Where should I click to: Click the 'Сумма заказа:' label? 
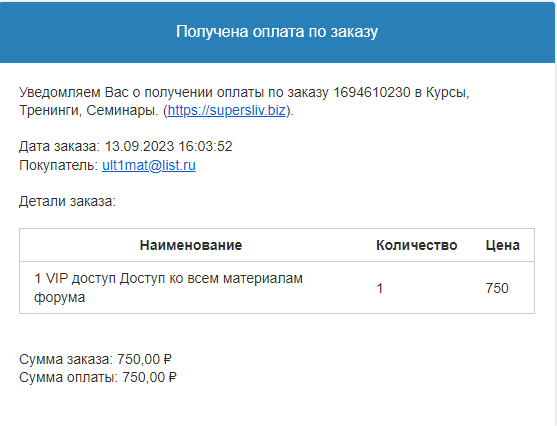point(66,360)
